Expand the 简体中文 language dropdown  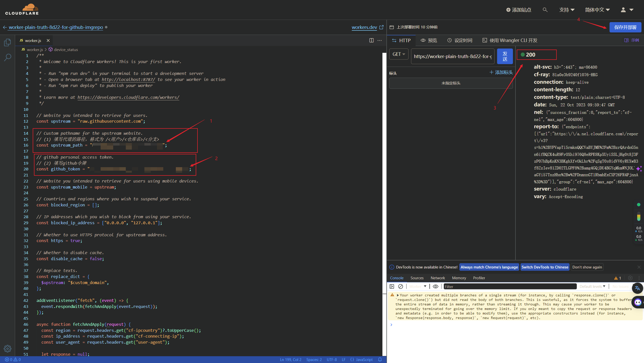click(x=597, y=10)
